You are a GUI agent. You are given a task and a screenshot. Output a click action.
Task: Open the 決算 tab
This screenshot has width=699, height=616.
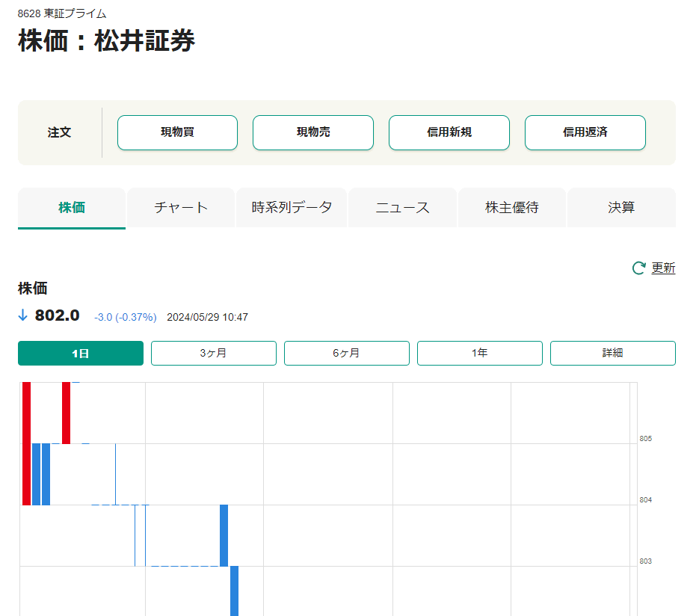click(x=621, y=208)
